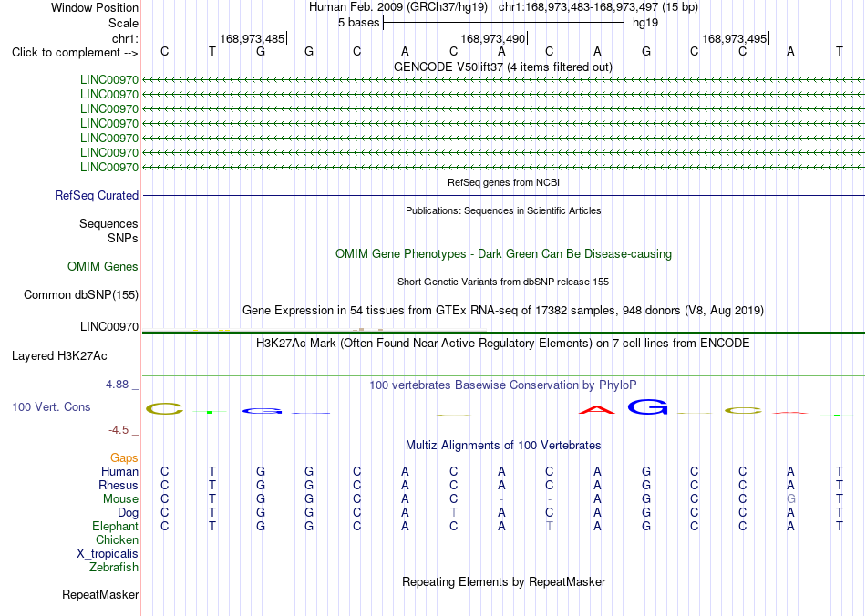Click the LINC00970 label of the GTEx track
Image resolution: width=866 pixels, height=616 pixels.
(109, 327)
